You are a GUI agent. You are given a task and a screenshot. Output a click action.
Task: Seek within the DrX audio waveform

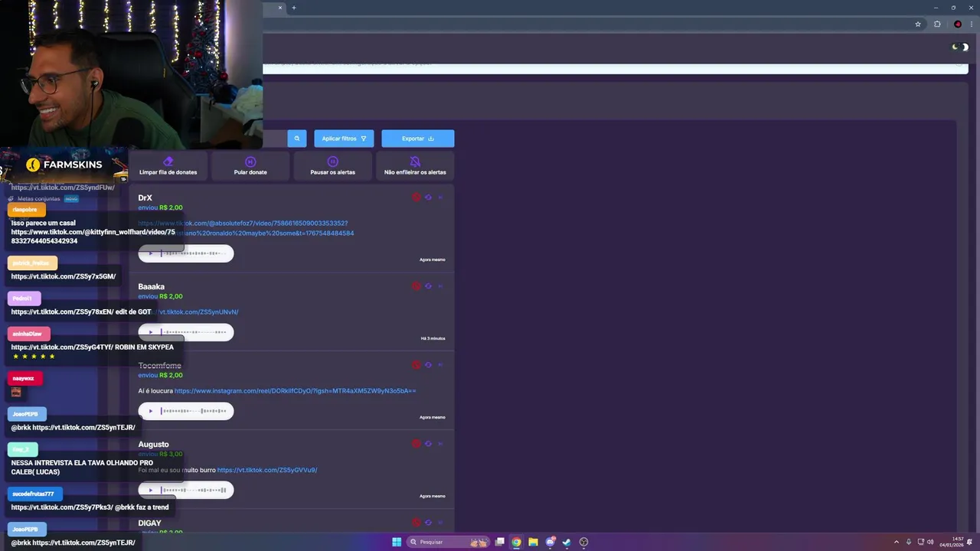point(193,253)
